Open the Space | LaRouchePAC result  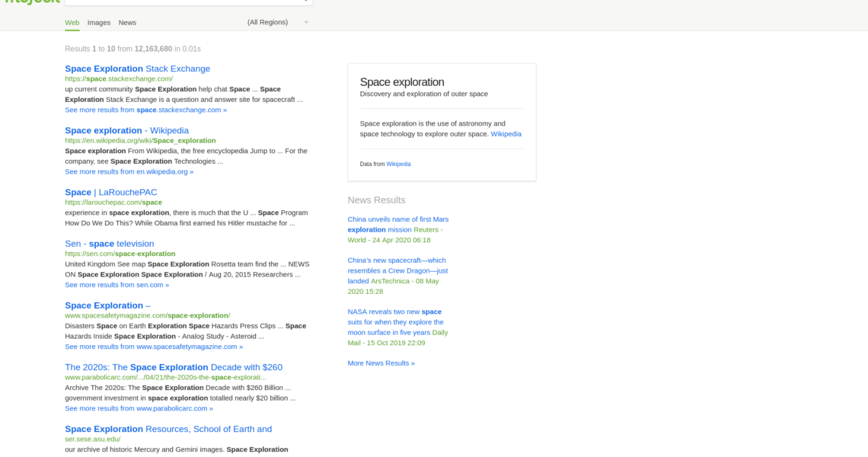pyautogui.click(x=110, y=192)
